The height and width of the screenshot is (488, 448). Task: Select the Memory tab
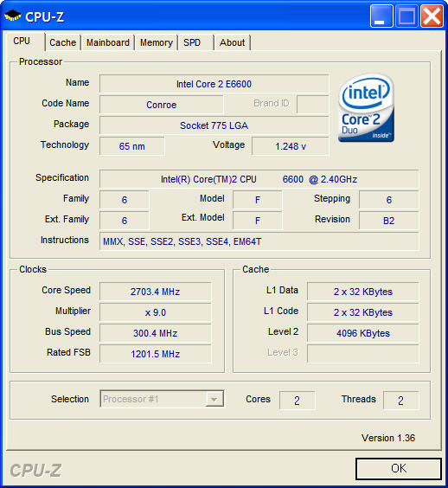click(157, 42)
